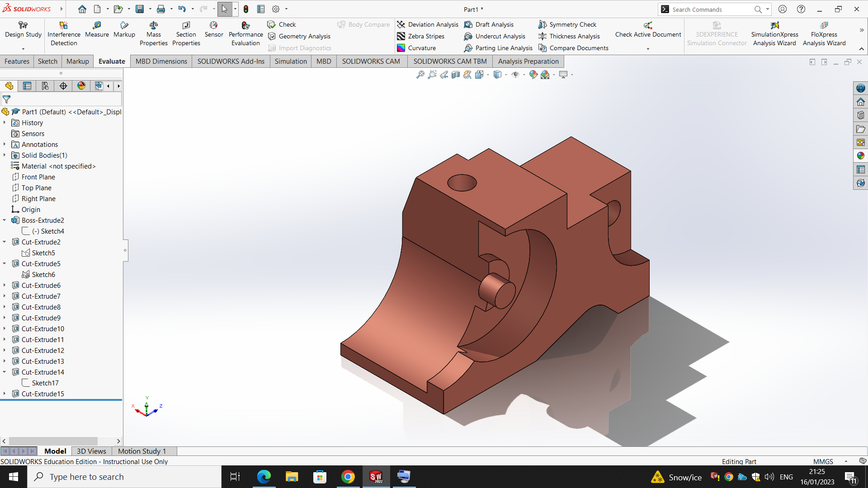Launch FloXpress Analysis Wizard
This screenshot has width=868, height=488.
pos(824,34)
